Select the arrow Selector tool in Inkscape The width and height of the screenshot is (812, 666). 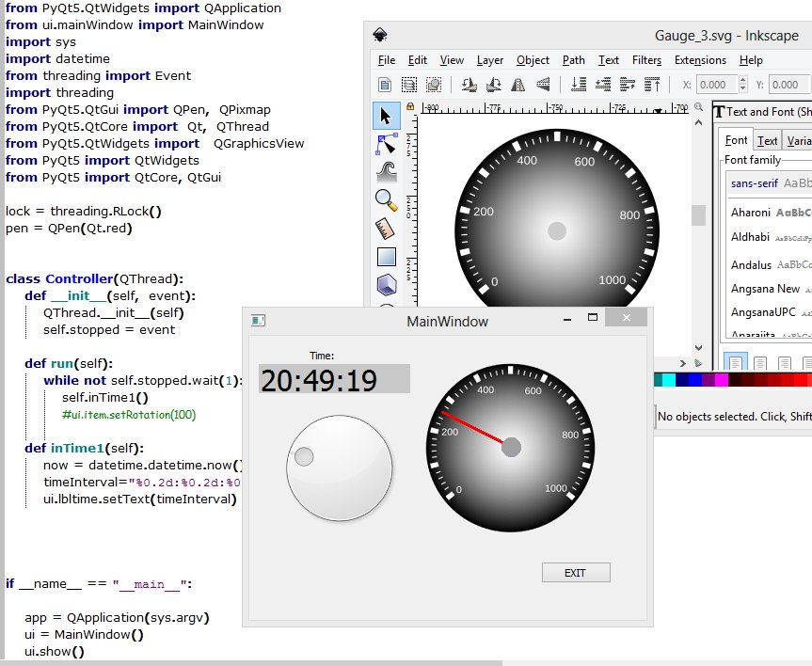click(x=387, y=116)
